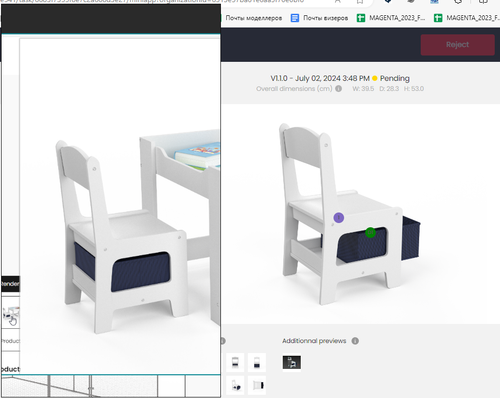Click the depth value D: 28.3
The width and height of the screenshot is (500, 398).
coord(389,89)
